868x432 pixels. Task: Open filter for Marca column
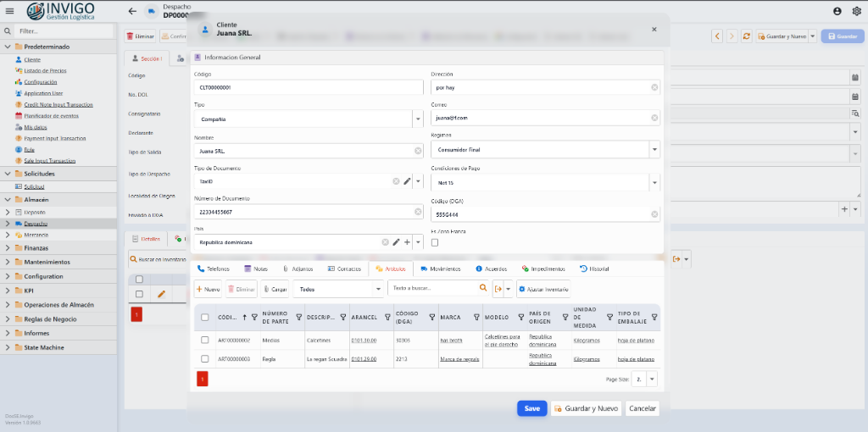[476, 318]
